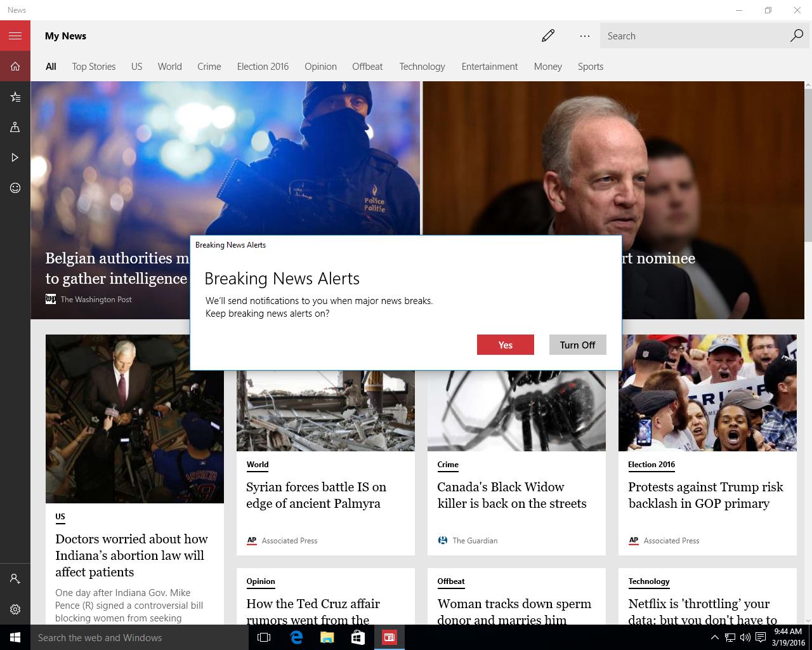Launch Microsoft Edge from taskbar
812x650 pixels.
(x=296, y=637)
